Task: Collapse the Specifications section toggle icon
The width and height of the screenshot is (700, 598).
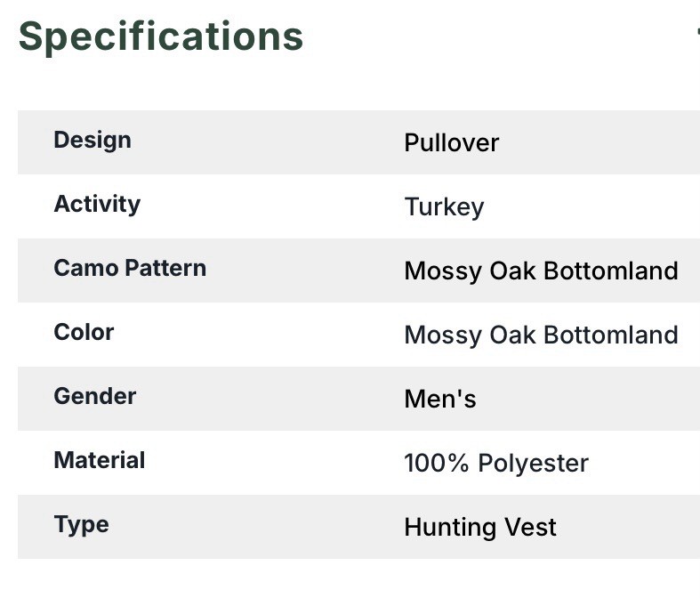Action: pyautogui.click(x=697, y=32)
